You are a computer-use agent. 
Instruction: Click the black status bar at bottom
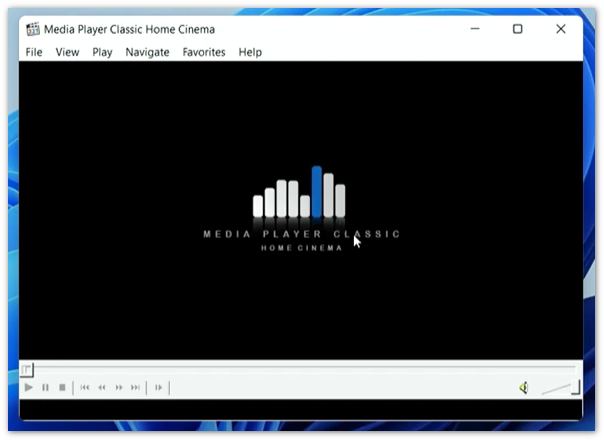click(x=301, y=409)
